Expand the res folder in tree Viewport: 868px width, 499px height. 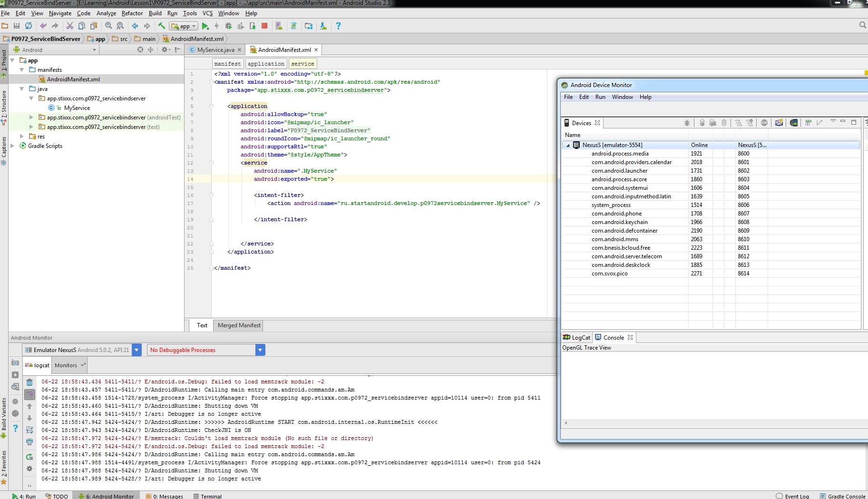click(22, 137)
